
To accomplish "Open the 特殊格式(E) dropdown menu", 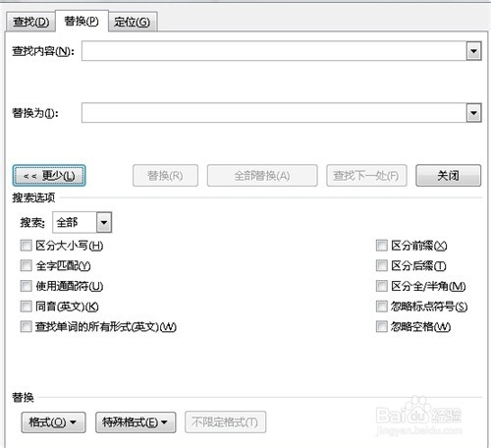I will [136, 422].
